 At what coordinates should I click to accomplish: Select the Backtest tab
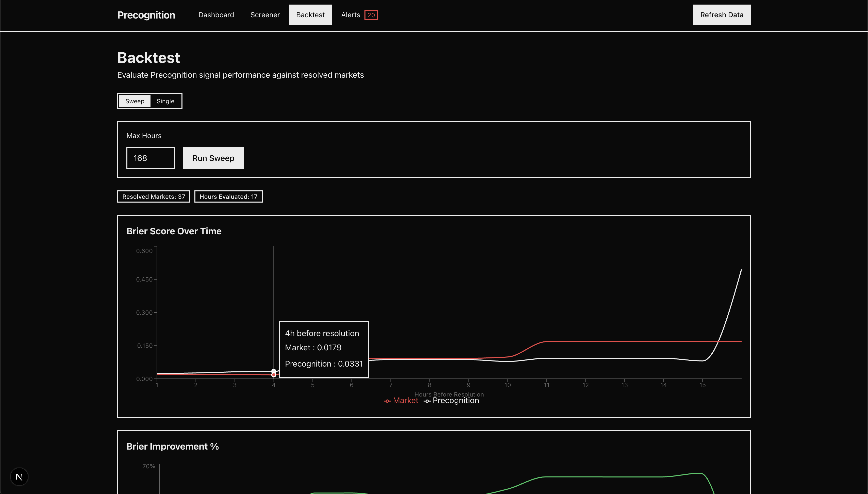(x=310, y=15)
